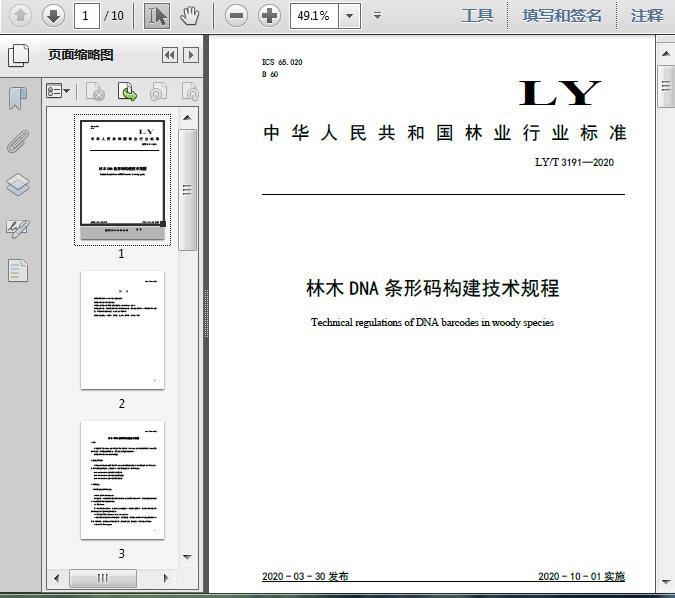Collapse the thumbnails panel with double arrow

(169, 55)
